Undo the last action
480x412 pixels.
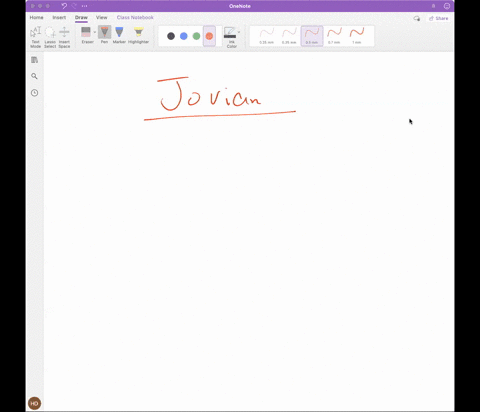coord(64,6)
